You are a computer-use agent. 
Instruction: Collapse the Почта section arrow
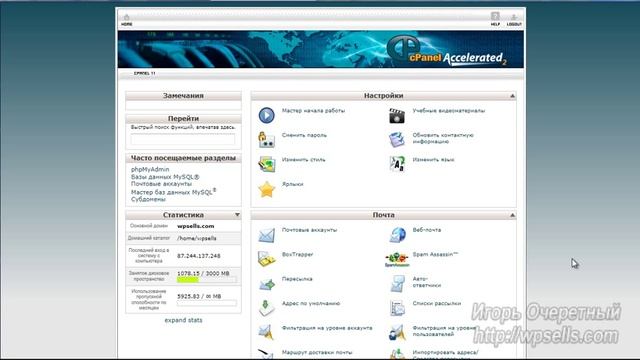[x=512, y=215]
